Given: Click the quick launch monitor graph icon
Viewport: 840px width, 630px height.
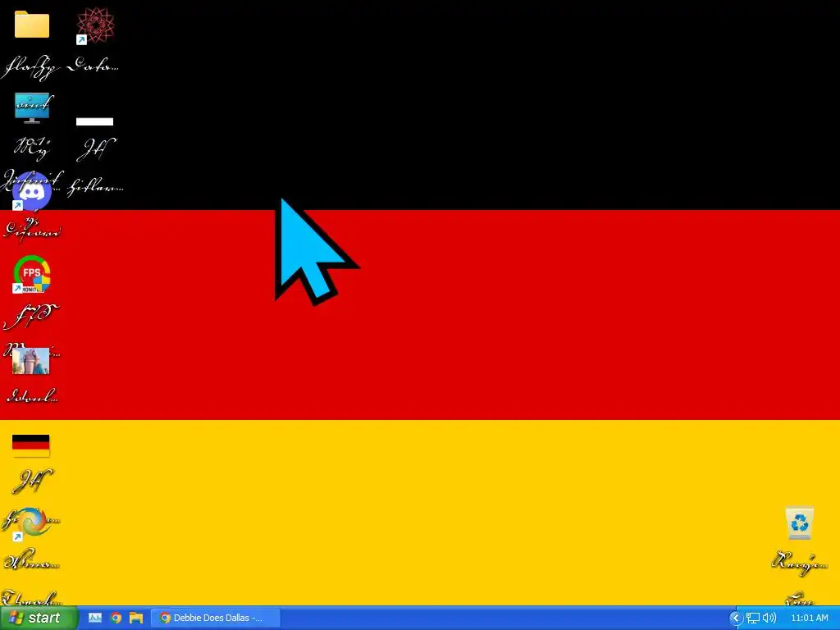Looking at the screenshot, I should 95,618.
